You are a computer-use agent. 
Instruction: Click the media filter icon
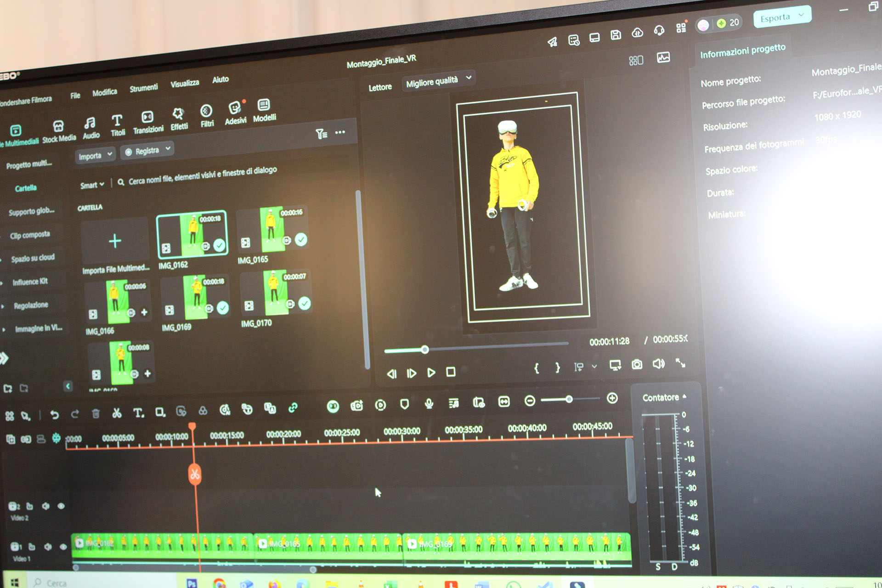pos(321,134)
